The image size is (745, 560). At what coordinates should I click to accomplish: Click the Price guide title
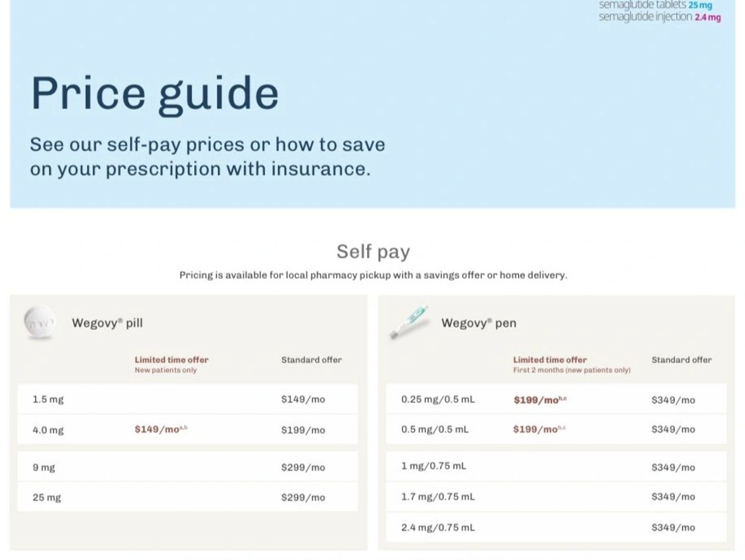(x=154, y=93)
